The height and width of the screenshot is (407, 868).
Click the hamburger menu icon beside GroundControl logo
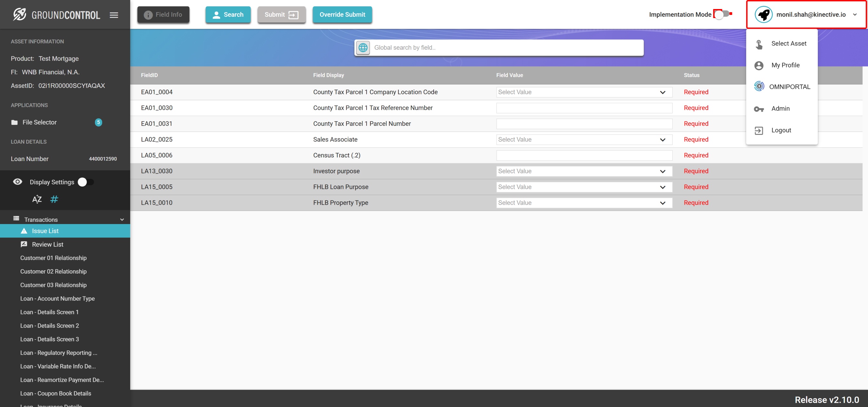(x=114, y=15)
